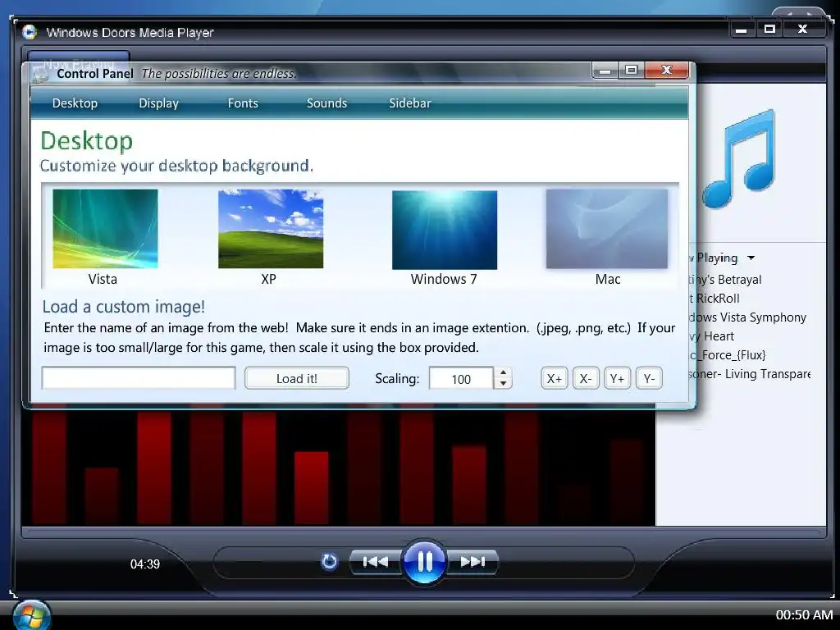This screenshot has width=840, height=630.
Task: Click the Y+ button
Action: click(617, 378)
